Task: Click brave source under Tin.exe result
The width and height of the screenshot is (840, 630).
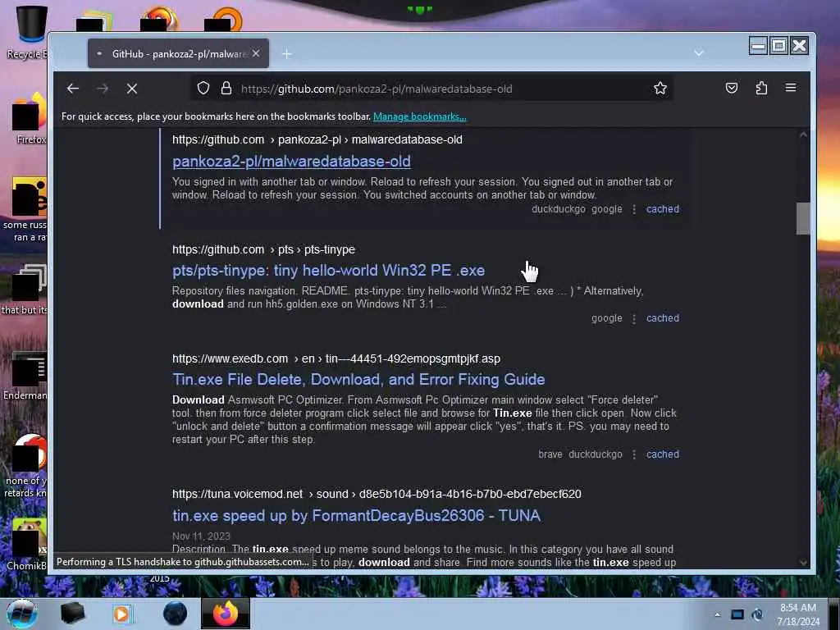Action: [550, 454]
